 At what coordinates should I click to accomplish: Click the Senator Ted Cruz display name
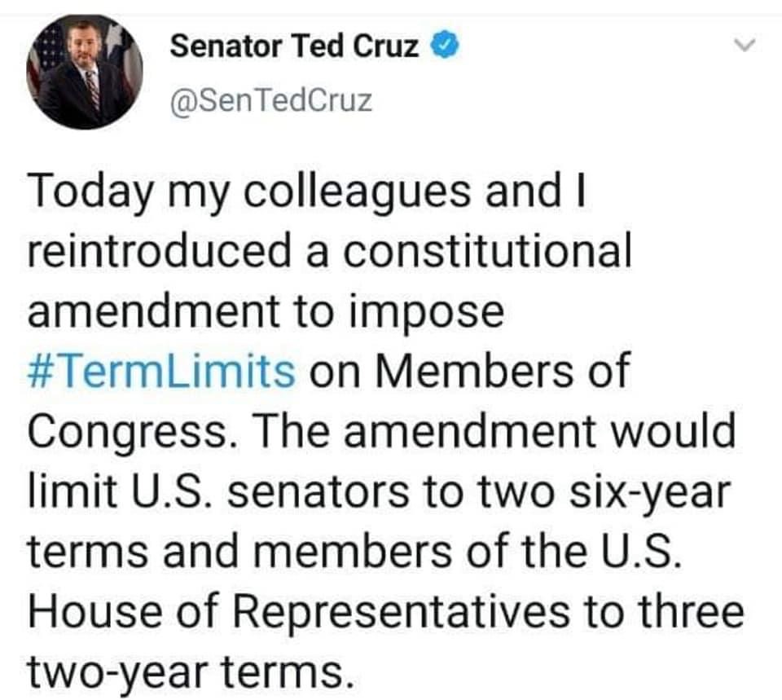[x=294, y=46]
